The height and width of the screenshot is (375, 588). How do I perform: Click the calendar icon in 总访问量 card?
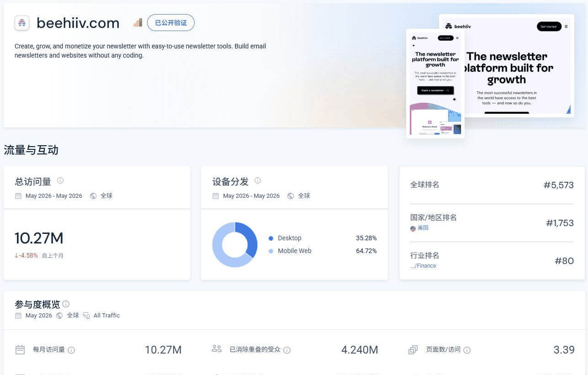point(18,196)
